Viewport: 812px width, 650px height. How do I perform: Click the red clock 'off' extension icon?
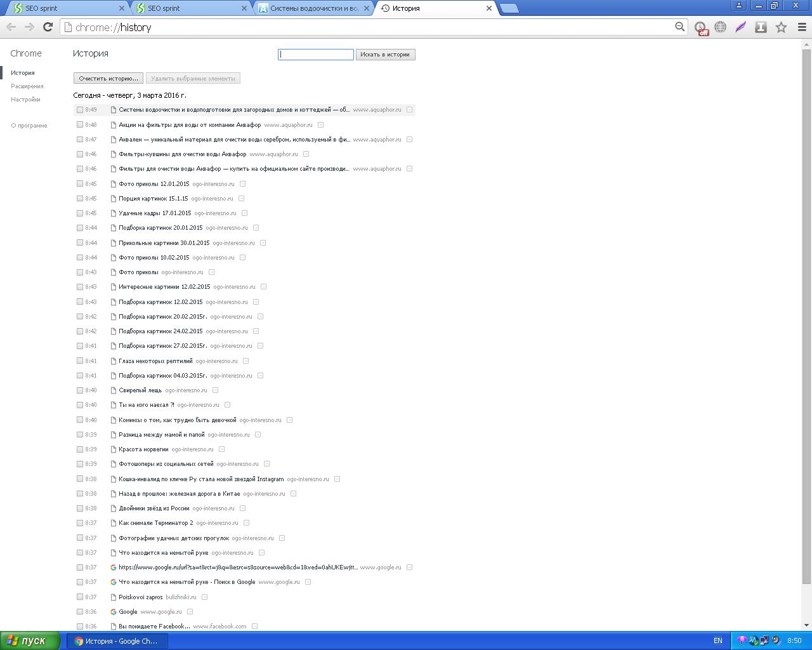pos(700,28)
